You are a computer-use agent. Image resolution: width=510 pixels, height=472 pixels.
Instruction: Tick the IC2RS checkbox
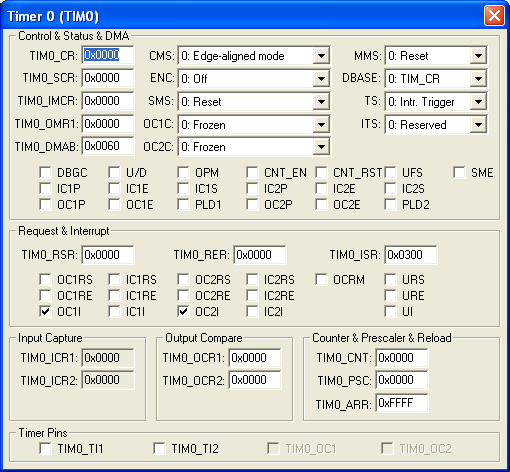point(252,279)
